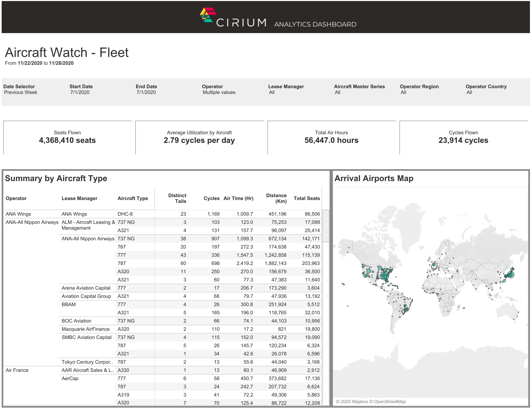Select the BBAM lease manager cell
Viewport: 532px width, 414px height.
click(x=69, y=304)
